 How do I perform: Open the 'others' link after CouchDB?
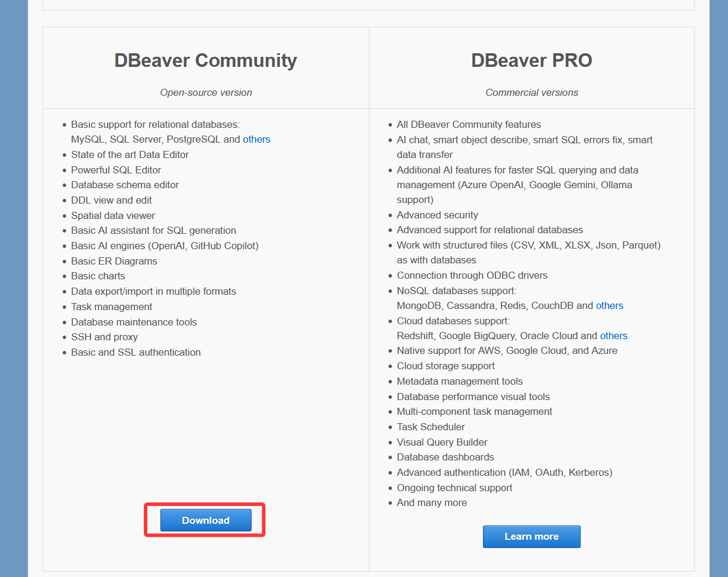pos(610,305)
